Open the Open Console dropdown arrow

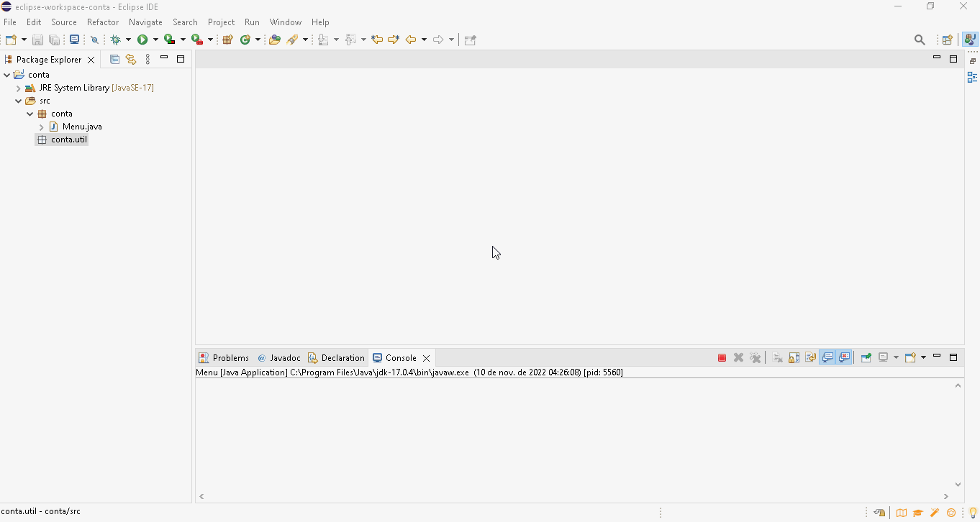tap(923, 357)
